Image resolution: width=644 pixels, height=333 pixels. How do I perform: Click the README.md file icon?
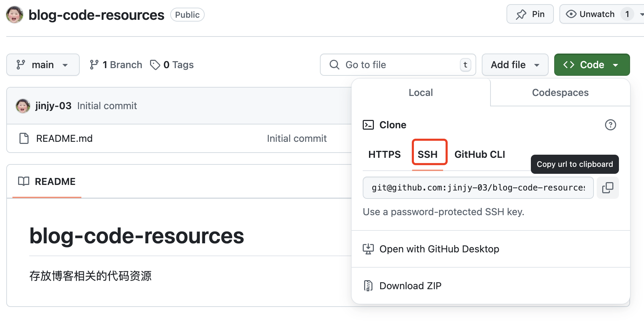click(24, 138)
